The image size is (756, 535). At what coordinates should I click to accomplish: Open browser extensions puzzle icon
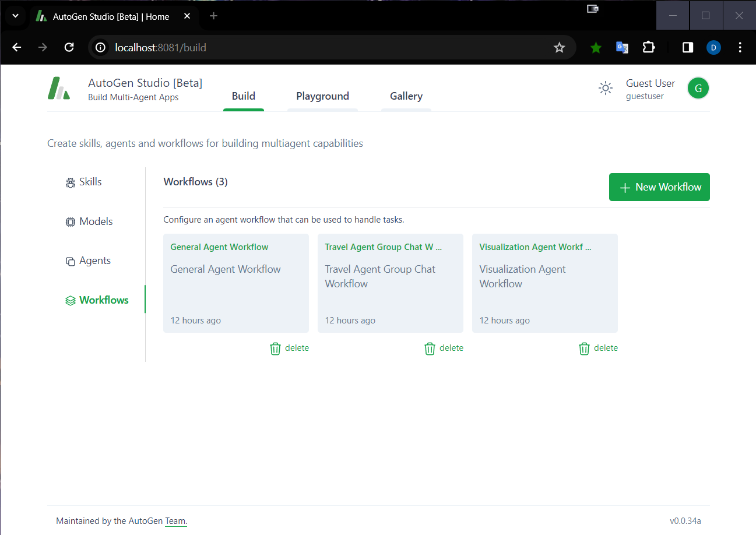click(648, 47)
